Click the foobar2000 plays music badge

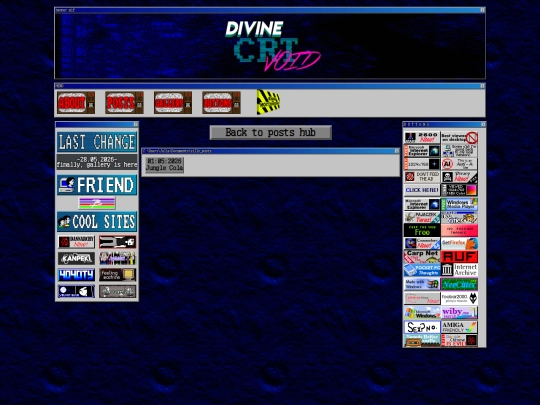point(459,298)
